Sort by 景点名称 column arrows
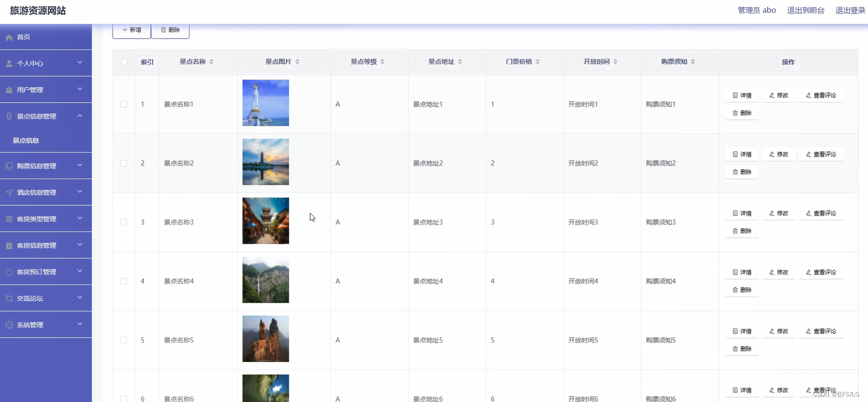 pos(211,62)
